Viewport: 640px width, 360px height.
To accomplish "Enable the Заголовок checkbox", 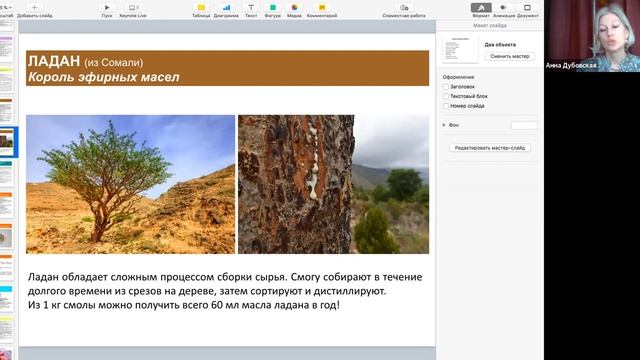I will point(446,87).
